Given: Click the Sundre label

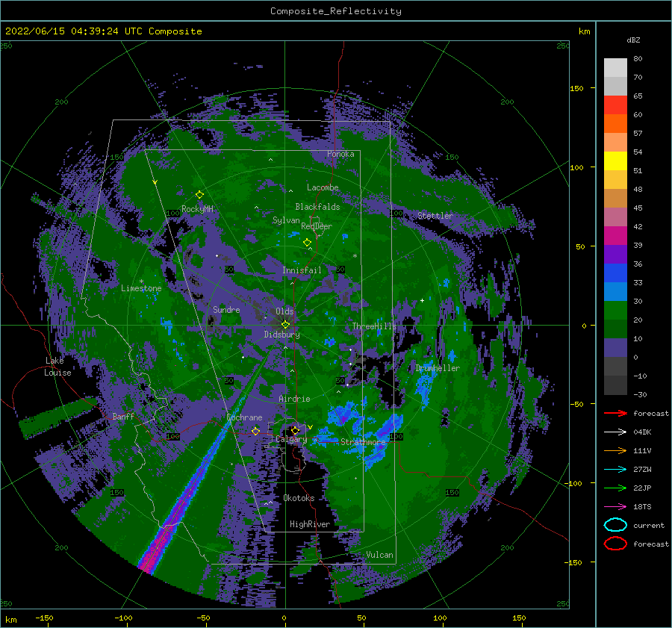Looking at the screenshot, I should [226, 309].
